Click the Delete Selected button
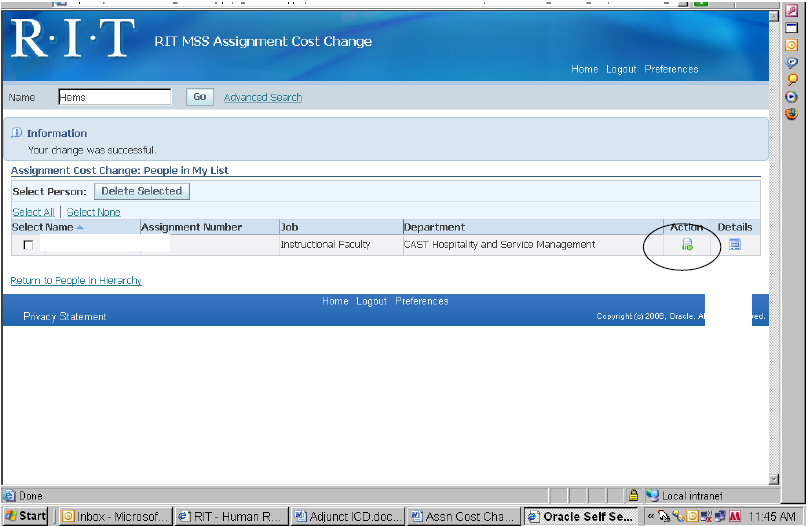808x526 pixels. coord(142,191)
